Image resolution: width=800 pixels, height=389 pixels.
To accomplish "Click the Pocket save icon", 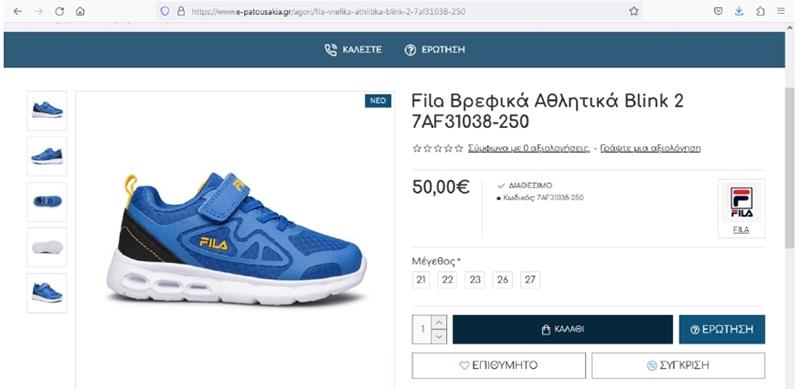I will [718, 11].
